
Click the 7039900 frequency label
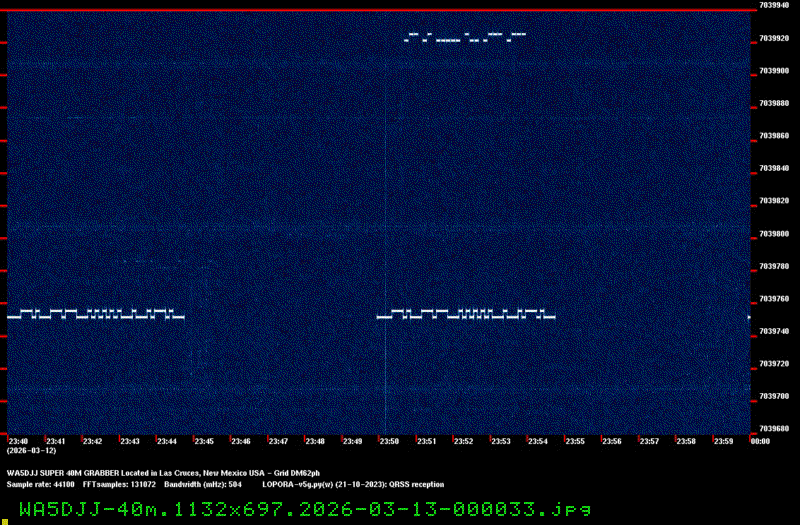774,71
